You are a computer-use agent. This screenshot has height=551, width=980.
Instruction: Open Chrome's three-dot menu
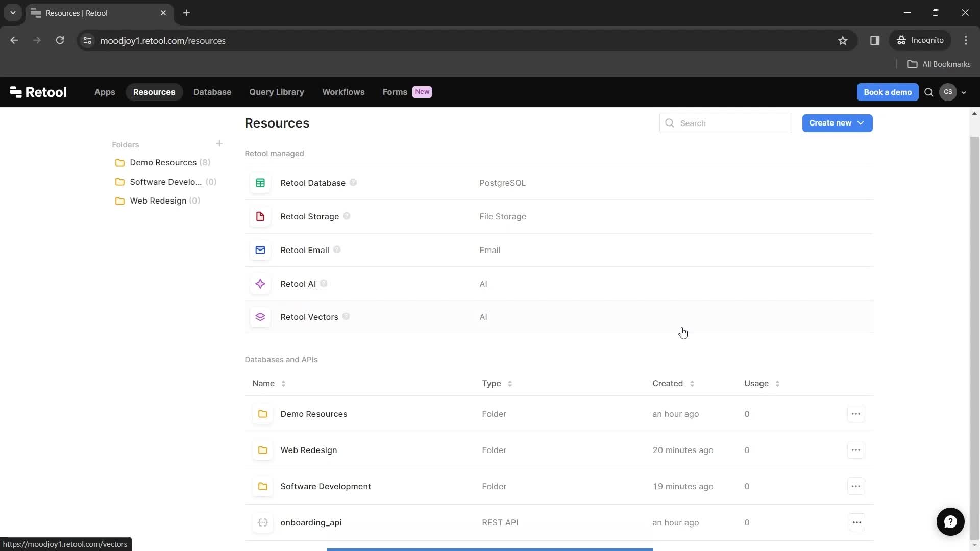pyautogui.click(x=966, y=40)
